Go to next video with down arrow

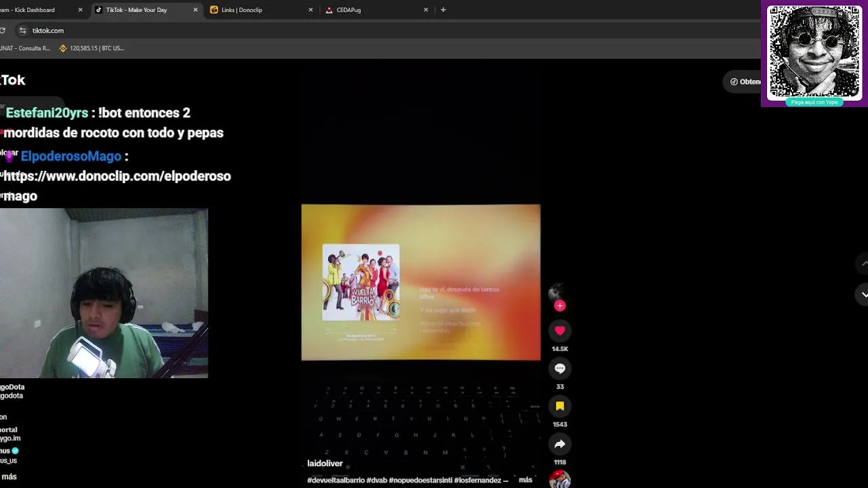864,294
